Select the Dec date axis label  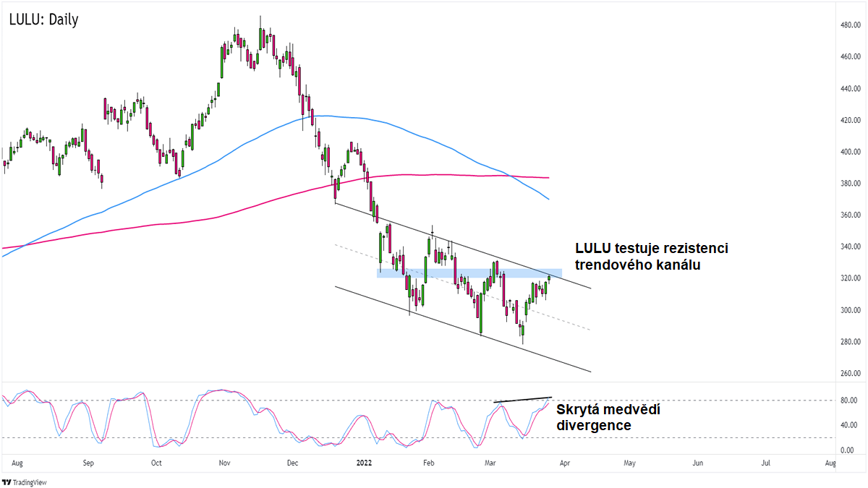tap(292, 462)
